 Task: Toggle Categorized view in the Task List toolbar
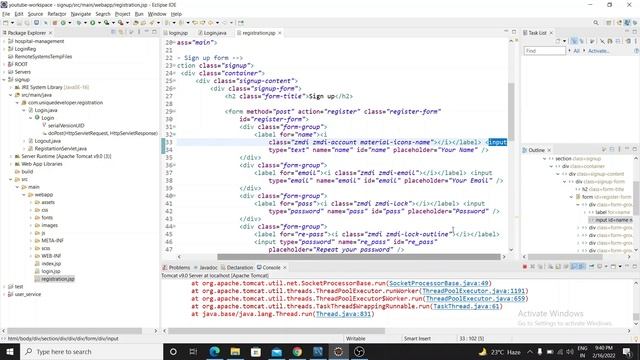[x=574, y=41]
